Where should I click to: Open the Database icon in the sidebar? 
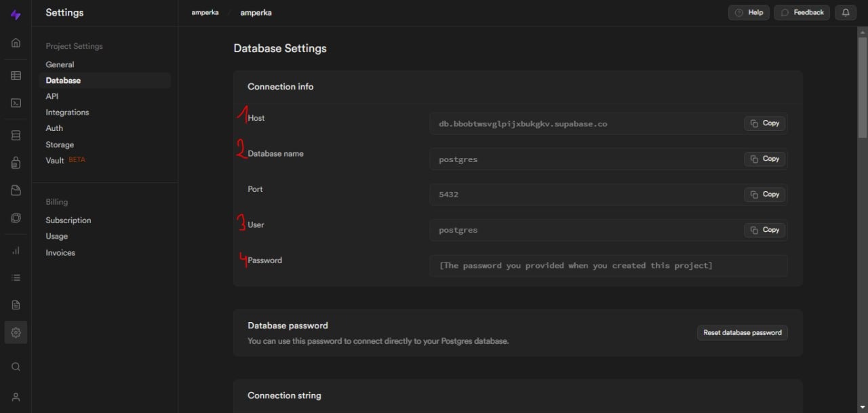16,136
